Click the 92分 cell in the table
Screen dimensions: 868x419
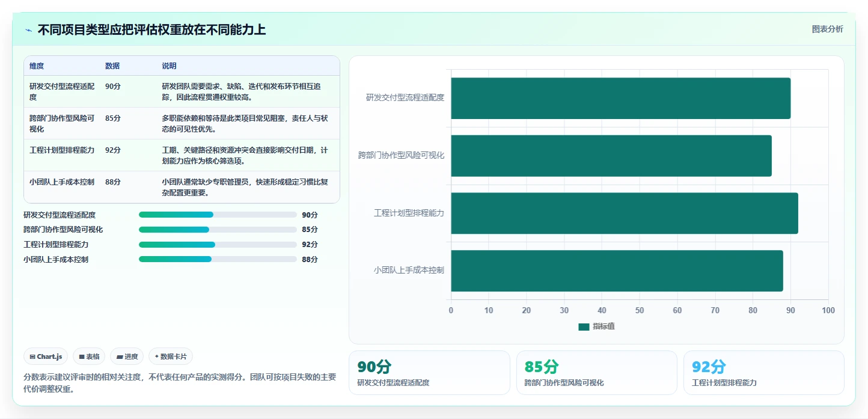click(x=113, y=150)
